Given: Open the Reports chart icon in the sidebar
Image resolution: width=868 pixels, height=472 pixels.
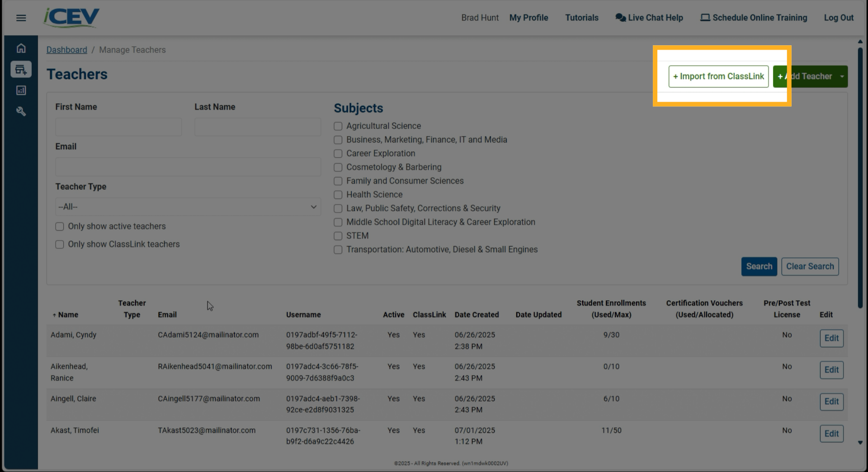Looking at the screenshot, I should pyautogui.click(x=21, y=90).
